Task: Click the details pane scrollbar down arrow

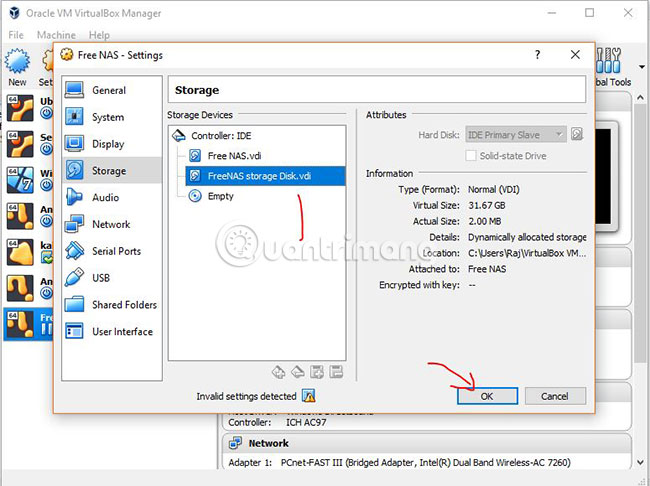Action: pos(640,462)
